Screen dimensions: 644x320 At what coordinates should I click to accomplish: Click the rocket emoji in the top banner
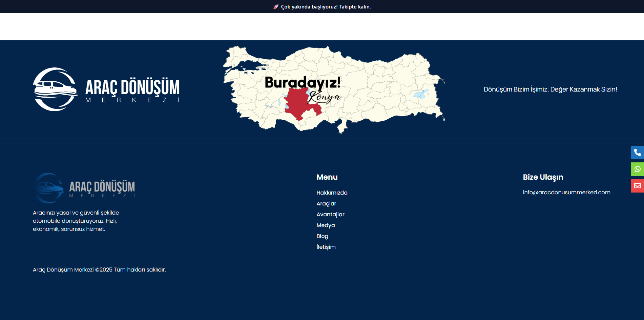tap(276, 7)
